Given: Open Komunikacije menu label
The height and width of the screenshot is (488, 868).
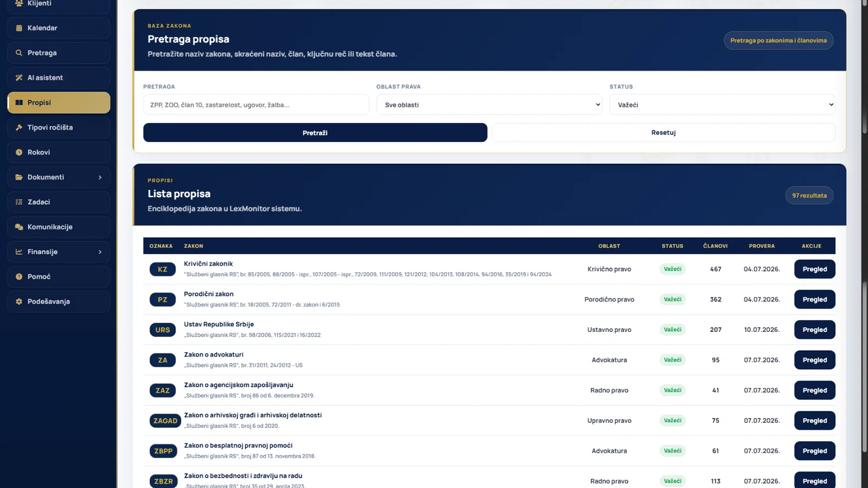Looking at the screenshot, I should coord(50,227).
